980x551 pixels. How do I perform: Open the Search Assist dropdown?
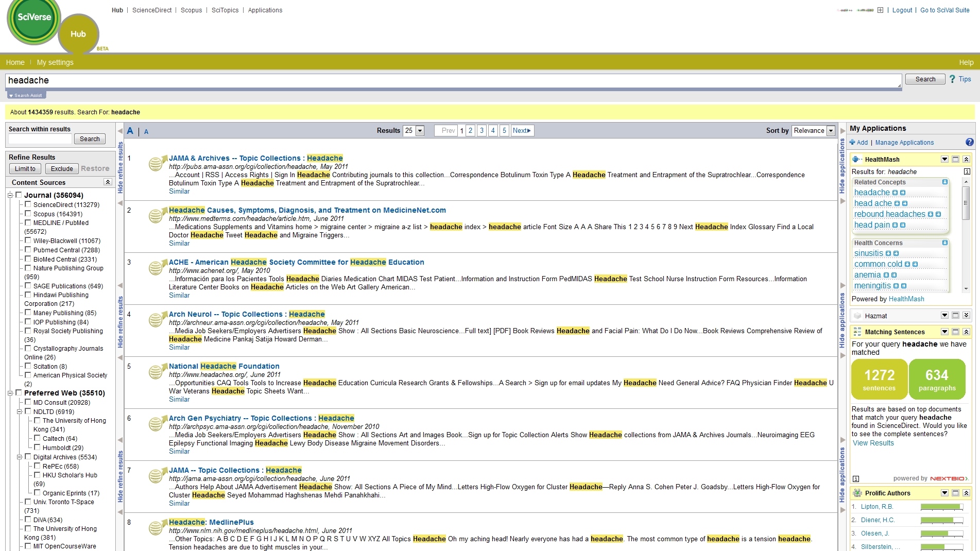pos(26,95)
